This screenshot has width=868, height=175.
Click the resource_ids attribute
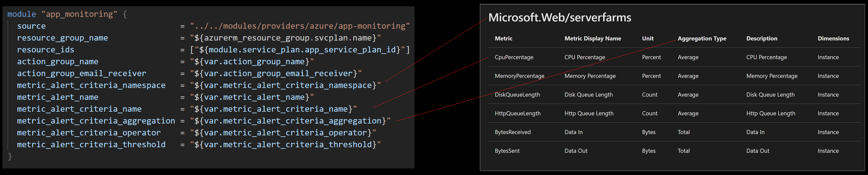point(45,50)
